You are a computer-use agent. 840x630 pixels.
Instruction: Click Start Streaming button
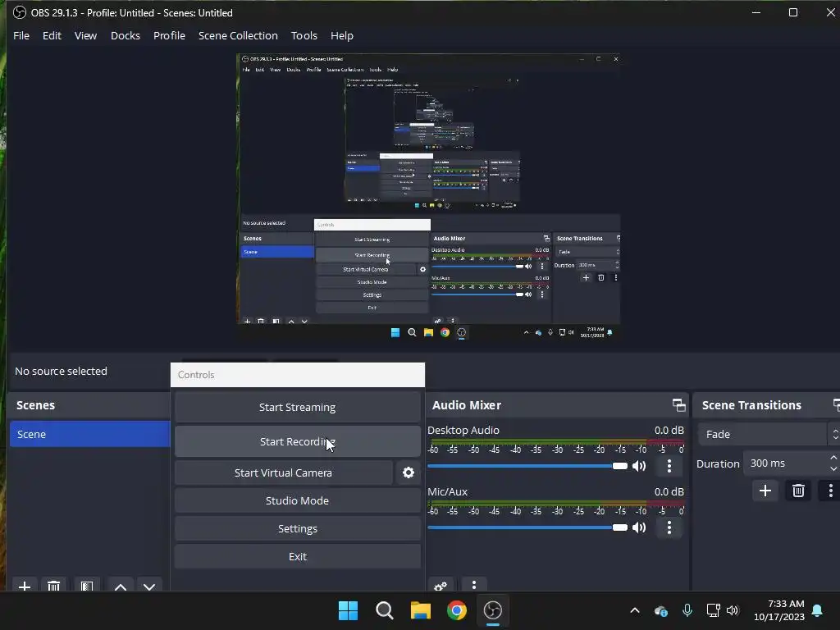click(297, 407)
